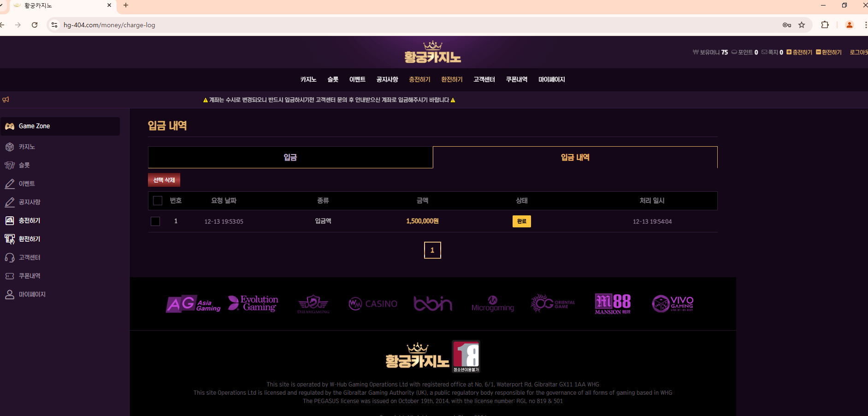
Task: Bookmark this page with the star icon
Action: [802, 25]
